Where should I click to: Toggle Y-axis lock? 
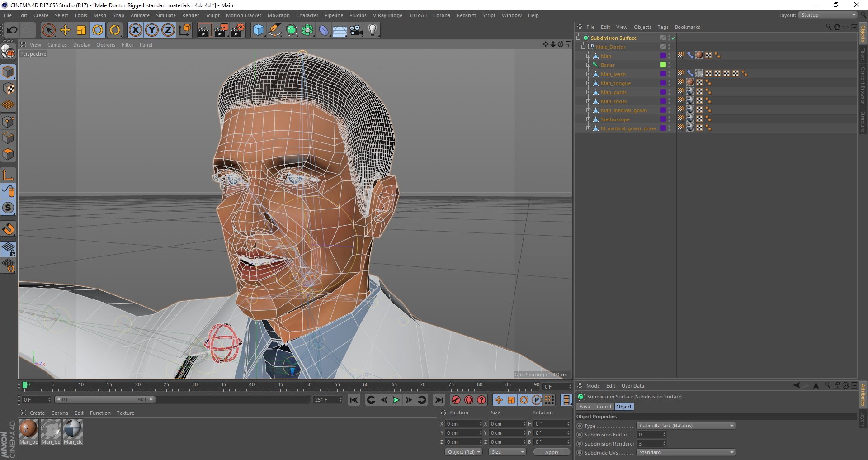(152, 30)
